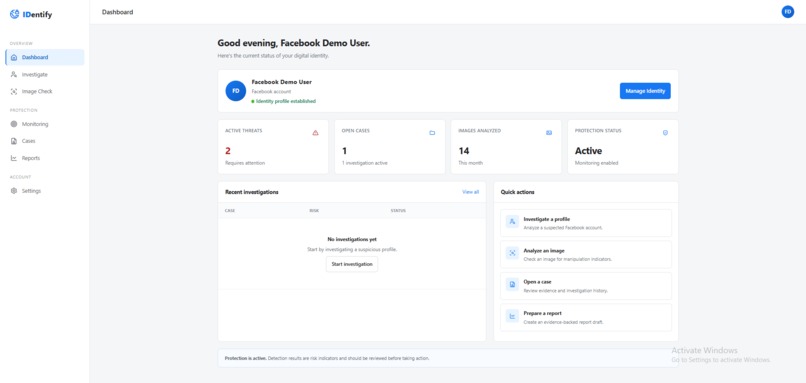Select the Prepare a report quick action

[586, 317]
